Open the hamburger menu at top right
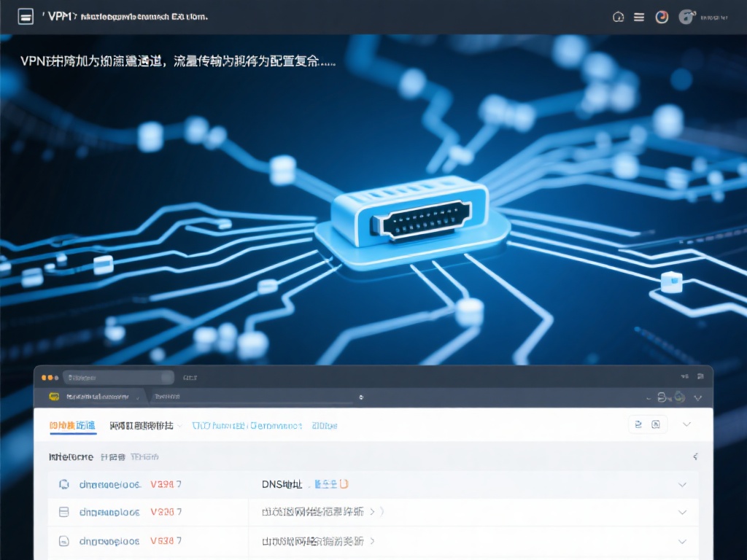747x560 pixels. pyautogui.click(x=639, y=16)
